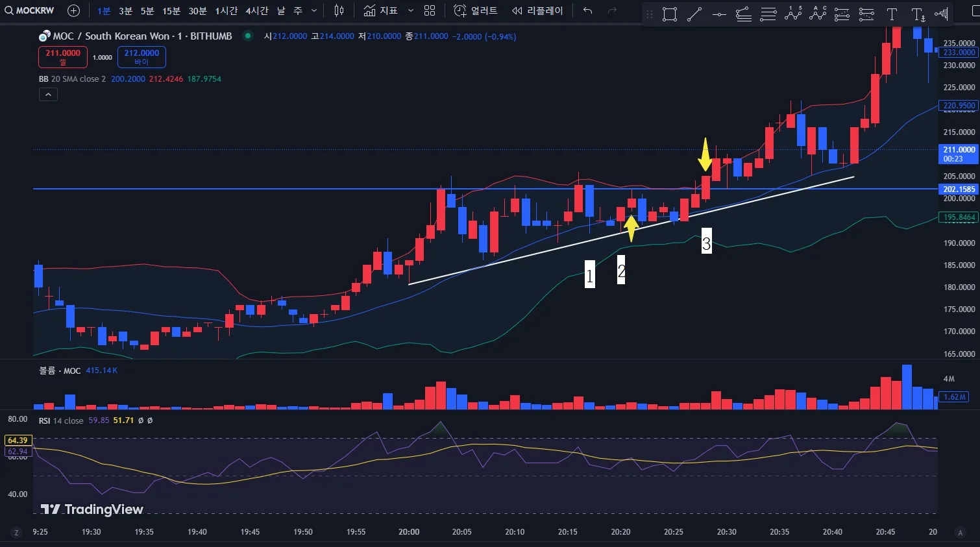
Task: Click the 195.8464 lower band label
Action: (x=959, y=218)
